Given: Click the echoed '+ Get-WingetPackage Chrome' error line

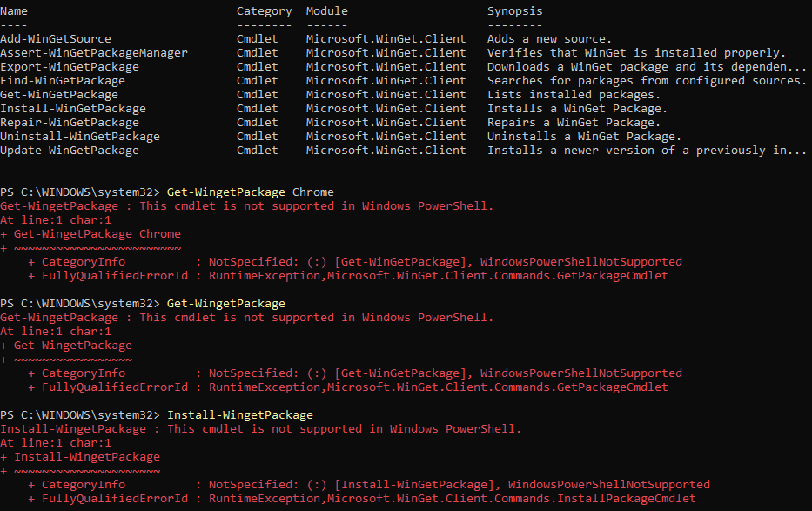Looking at the screenshot, I should 91,234.
